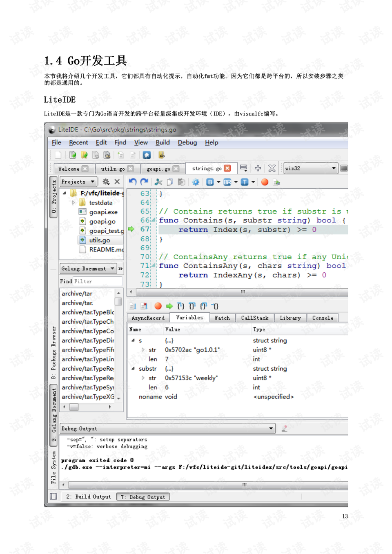Collapse the function block at line 66
Screen dimensions: 392x554
(x=153, y=220)
